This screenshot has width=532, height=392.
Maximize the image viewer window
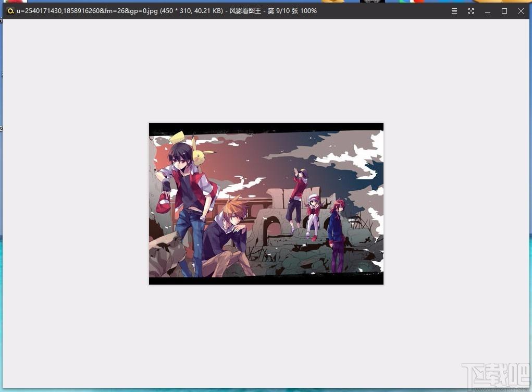[x=504, y=11]
